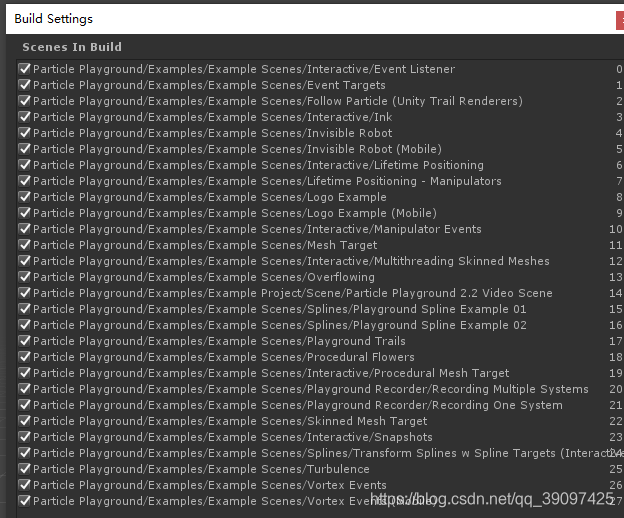
Task: Uncheck Lifetime Positioning - Manipulators scene
Action: pyautogui.click(x=25, y=181)
